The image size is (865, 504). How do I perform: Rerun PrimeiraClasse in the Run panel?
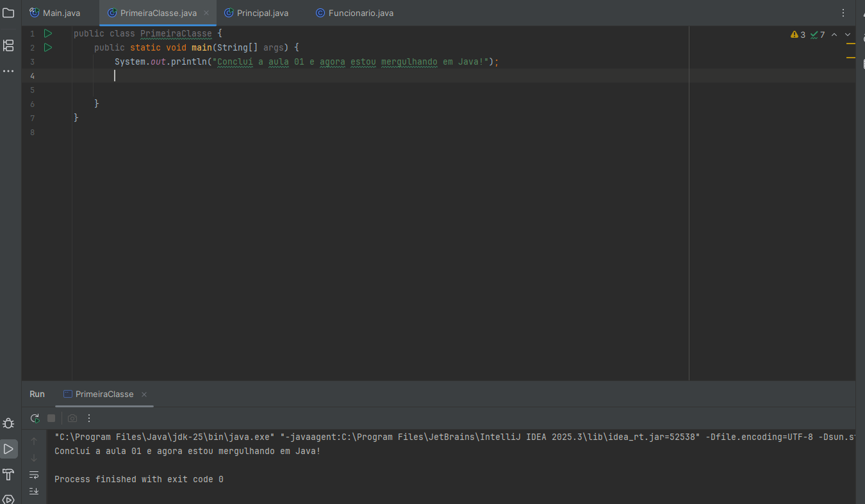click(x=35, y=418)
